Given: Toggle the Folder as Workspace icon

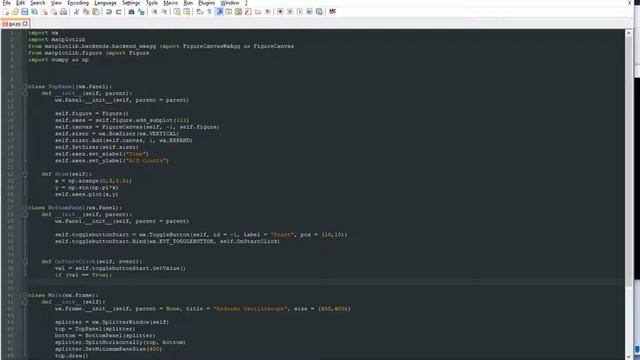Looking at the screenshot, I should coord(258,12).
